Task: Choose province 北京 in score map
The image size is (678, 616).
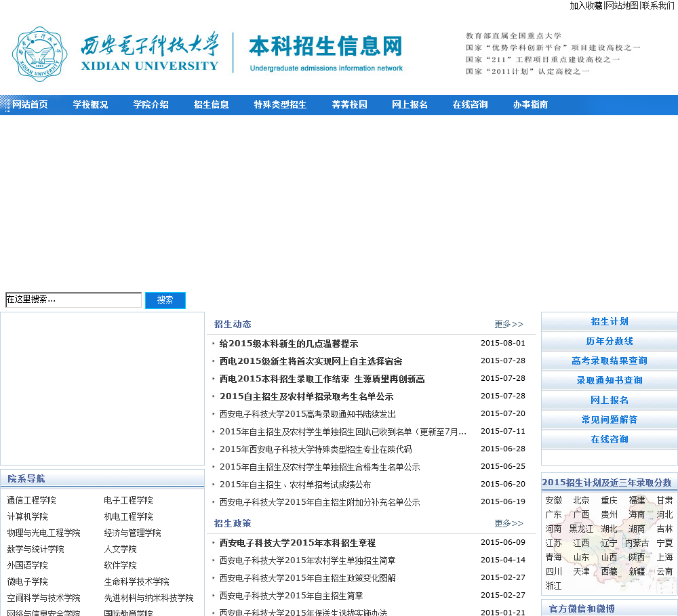Action: point(581,501)
